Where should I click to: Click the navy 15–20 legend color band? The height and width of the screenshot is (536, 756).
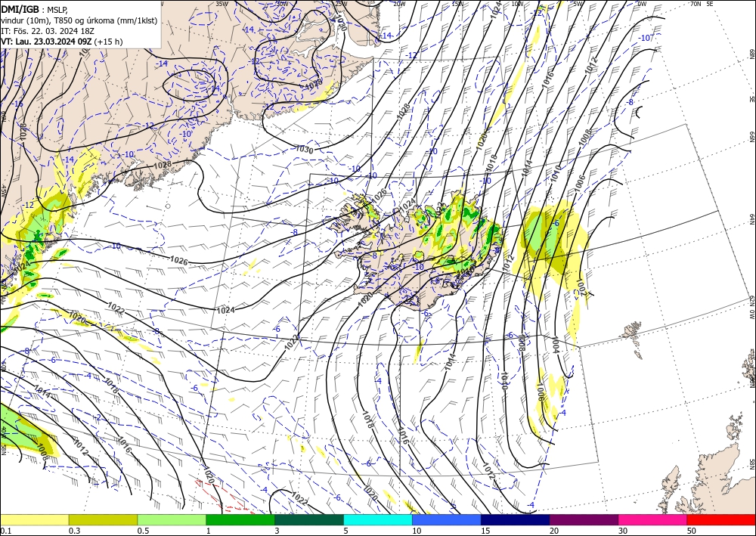click(516, 519)
